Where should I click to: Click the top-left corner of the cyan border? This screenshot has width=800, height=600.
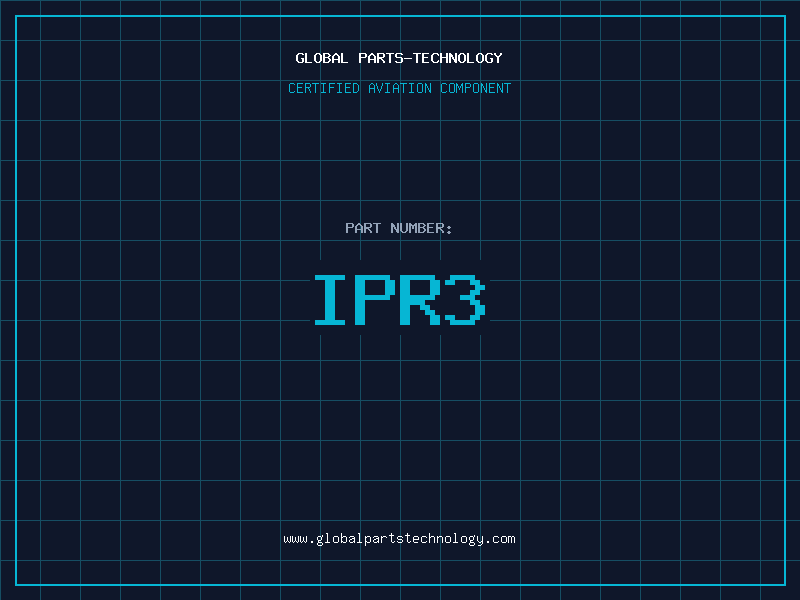point(16,16)
